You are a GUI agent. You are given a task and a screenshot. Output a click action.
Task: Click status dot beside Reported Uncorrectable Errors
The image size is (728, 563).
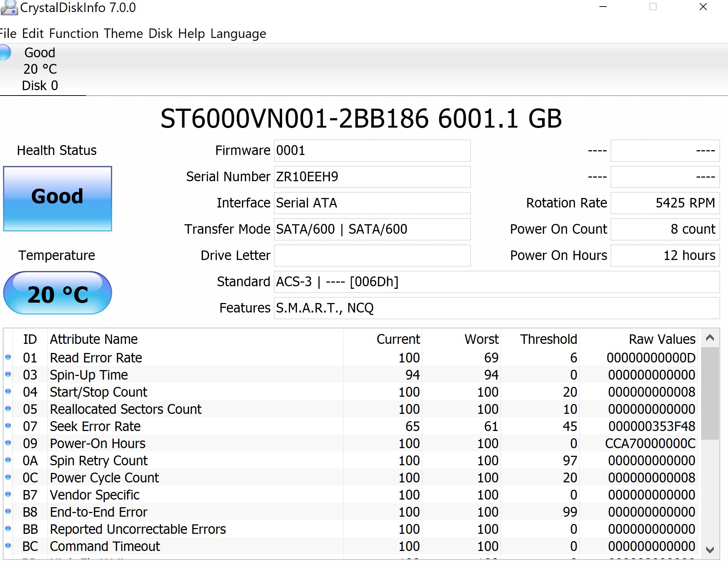click(8, 528)
